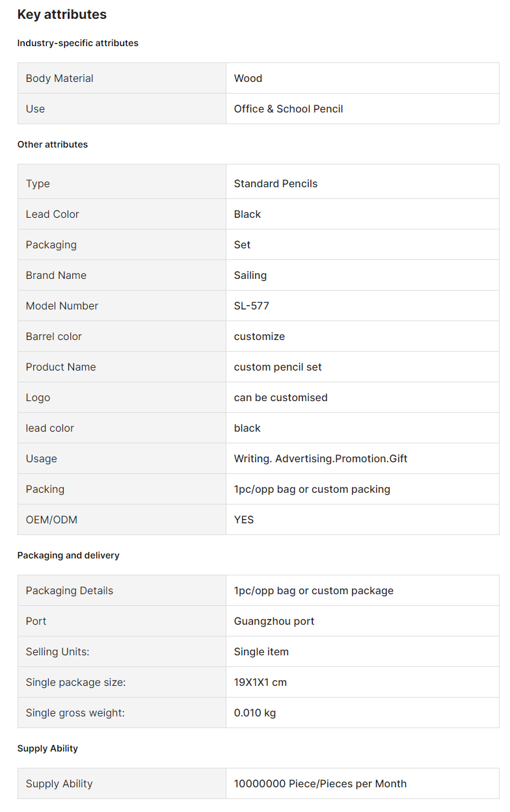This screenshot has width=510, height=812.
Task: Click the Industry-specific attributes subheading
Action: click(x=78, y=43)
